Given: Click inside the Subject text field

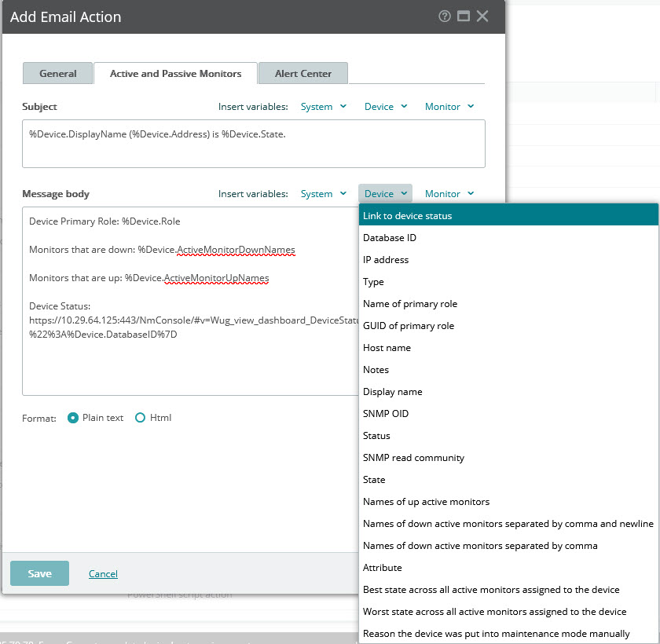Looking at the screenshot, I should point(253,144).
